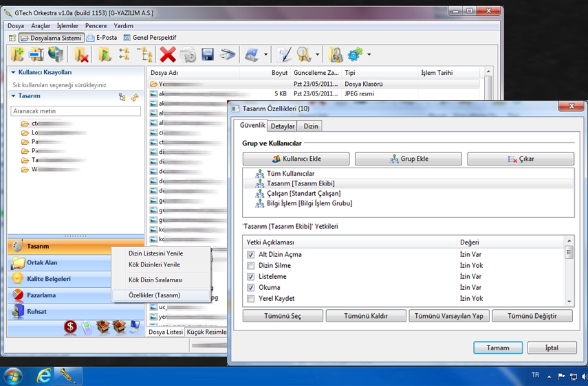
Task: Click the padlock security toolbar icon
Action: (x=335, y=55)
